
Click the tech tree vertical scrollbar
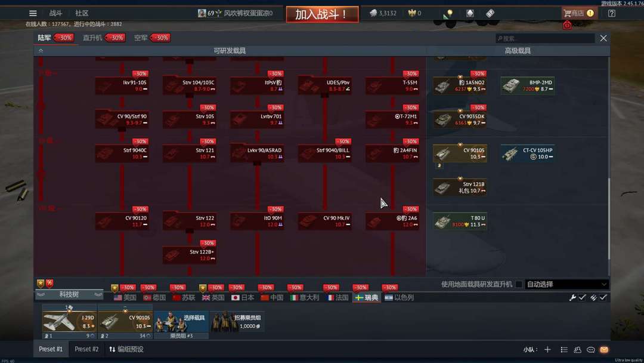pos(608,218)
